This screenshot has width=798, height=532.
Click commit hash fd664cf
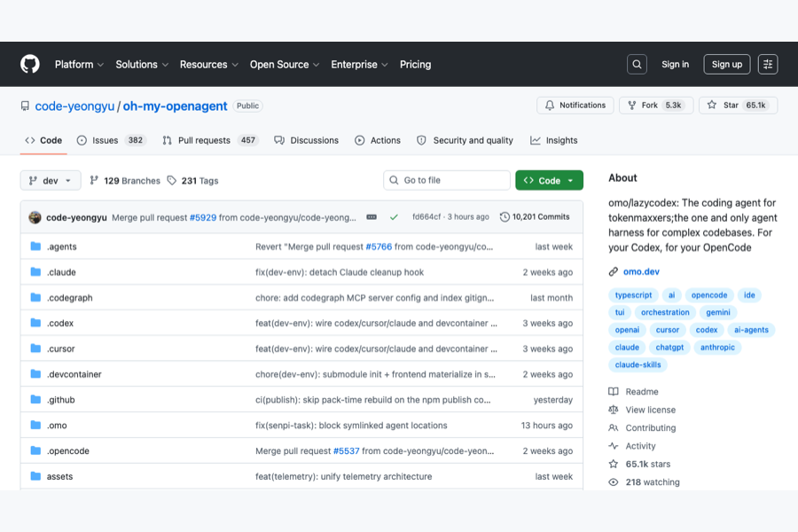coord(426,217)
